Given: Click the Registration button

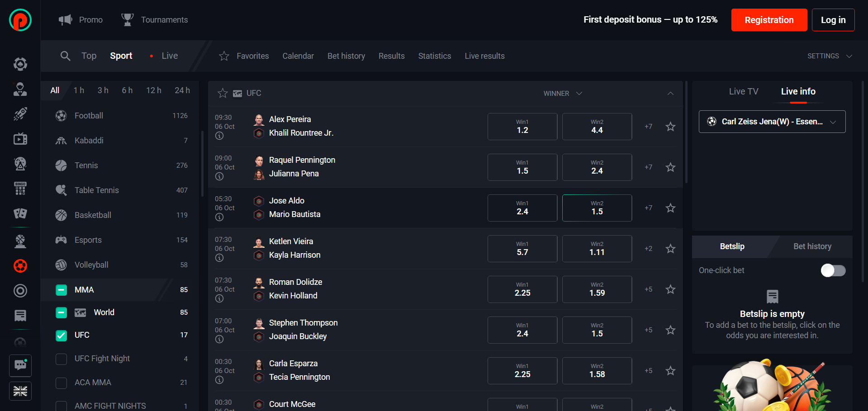Looking at the screenshot, I should click(769, 20).
